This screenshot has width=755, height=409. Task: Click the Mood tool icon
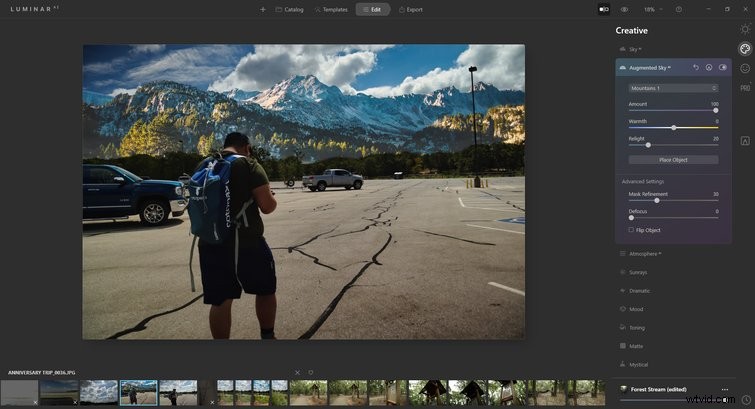pyautogui.click(x=623, y=309)
